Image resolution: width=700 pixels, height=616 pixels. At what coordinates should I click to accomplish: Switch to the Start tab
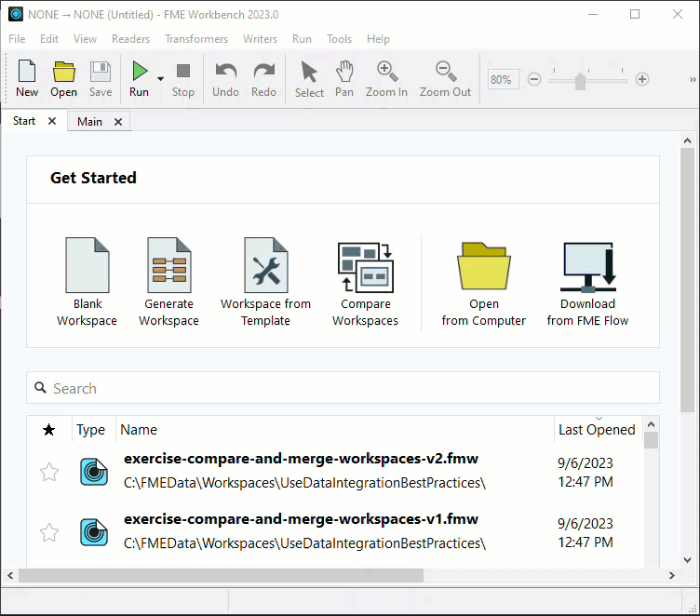[24, 121]
